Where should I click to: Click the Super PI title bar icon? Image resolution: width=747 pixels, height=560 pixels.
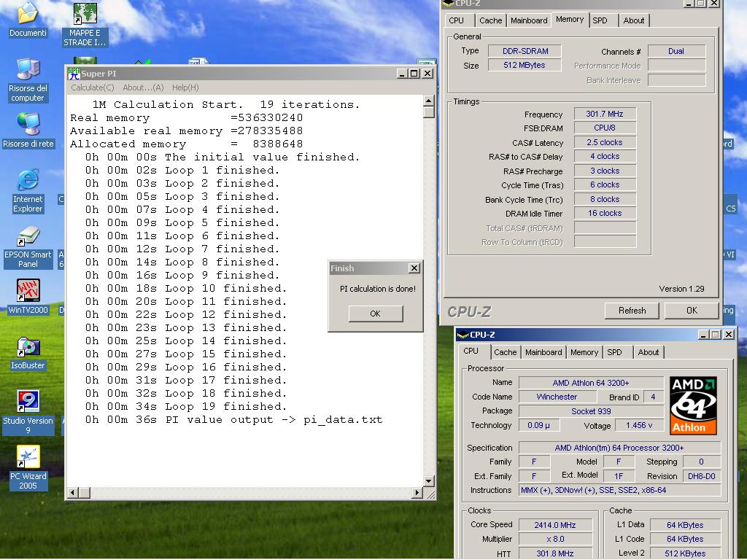74,74
